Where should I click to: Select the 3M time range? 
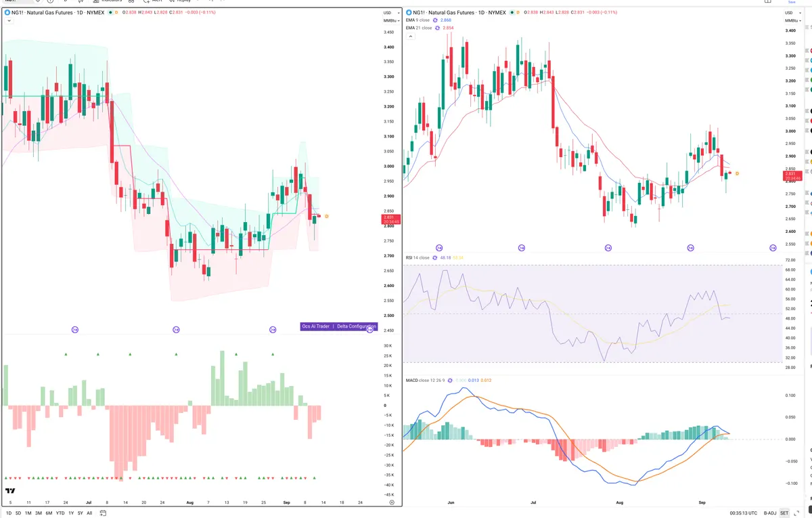(x=39, y=513)
